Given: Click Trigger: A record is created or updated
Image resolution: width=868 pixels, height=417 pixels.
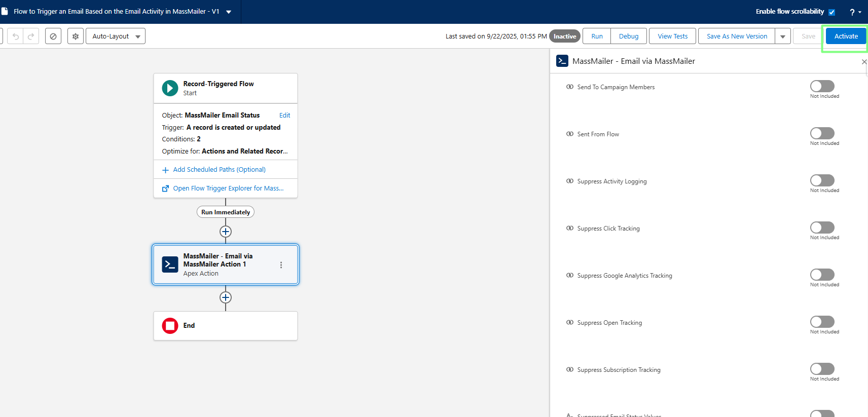Looking at the screenshot, I should (221, 128).
